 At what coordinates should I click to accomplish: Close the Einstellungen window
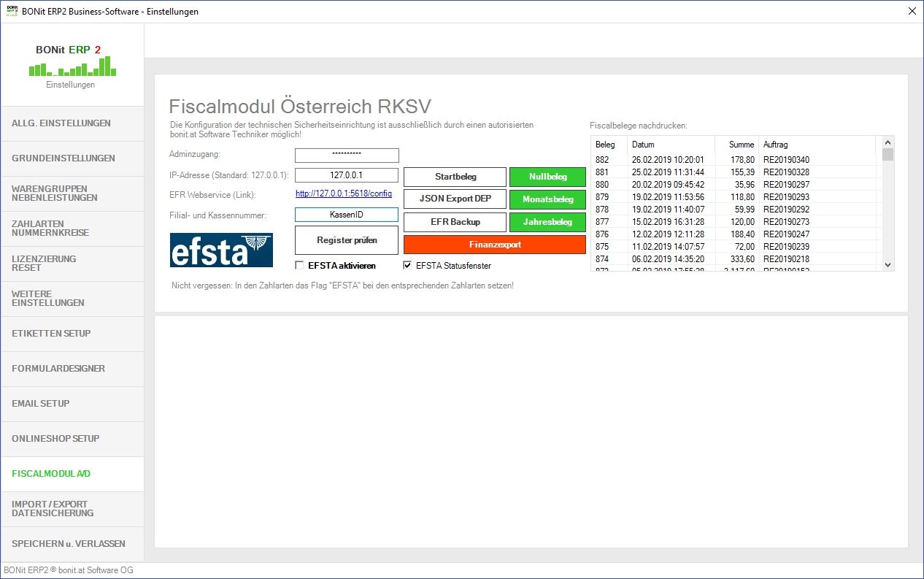(x=912, y=12)
